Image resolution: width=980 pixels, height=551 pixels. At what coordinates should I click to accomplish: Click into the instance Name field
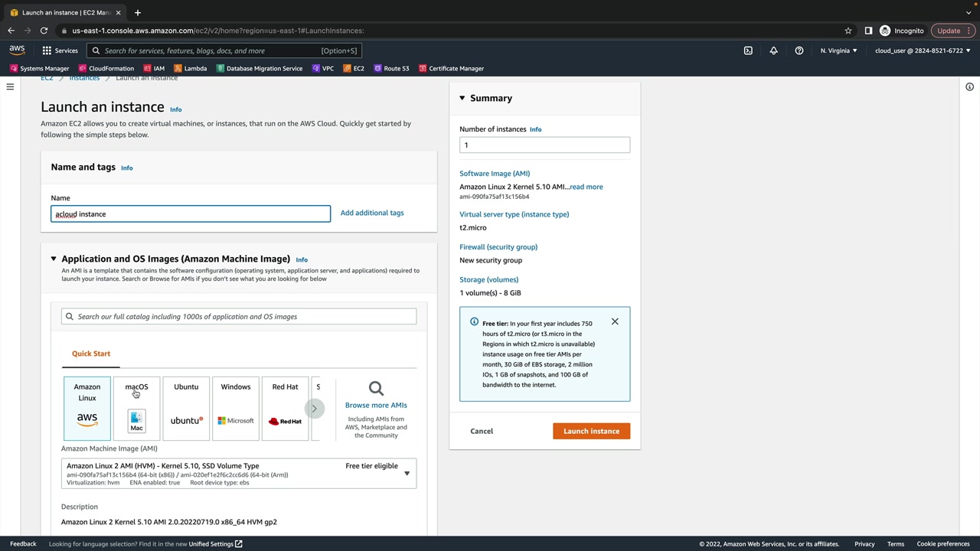(x=191, y=214)
